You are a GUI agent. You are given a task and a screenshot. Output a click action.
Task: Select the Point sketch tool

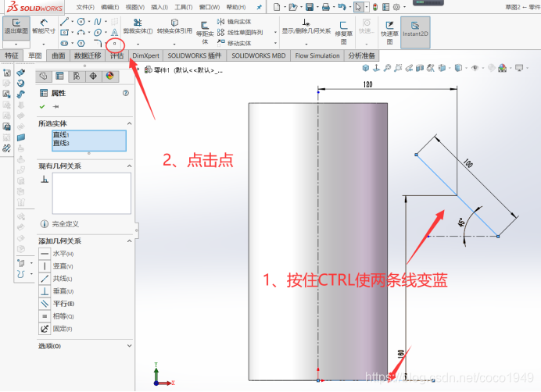click(115, 44)
